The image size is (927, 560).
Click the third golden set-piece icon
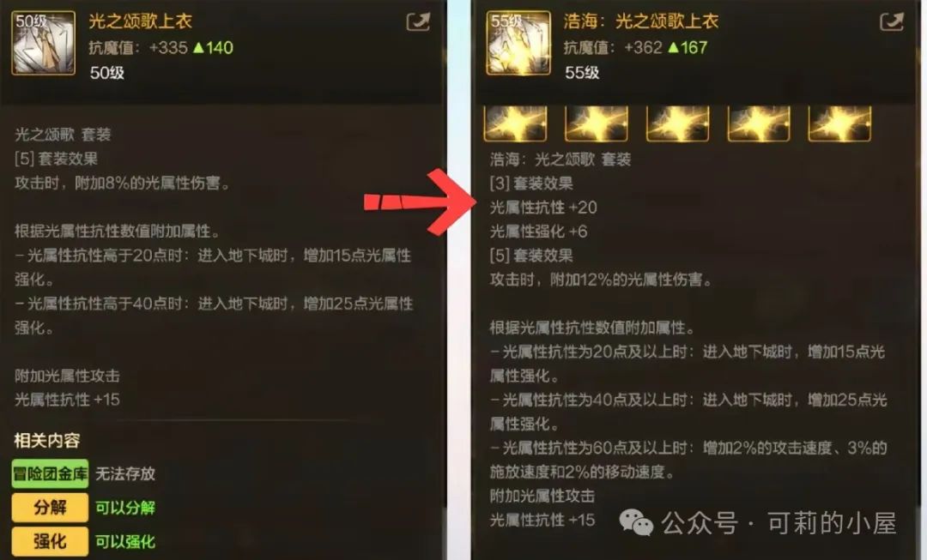pos(677,124)
